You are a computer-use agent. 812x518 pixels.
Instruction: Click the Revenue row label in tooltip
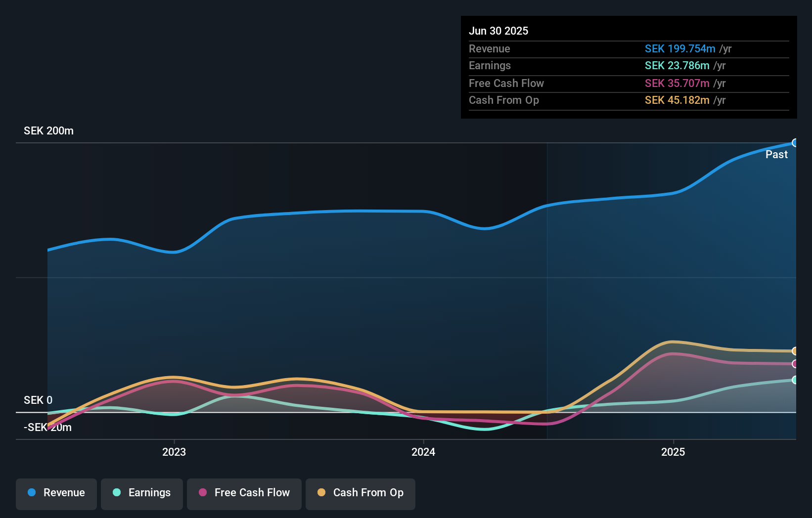click(x=489, y=48)
